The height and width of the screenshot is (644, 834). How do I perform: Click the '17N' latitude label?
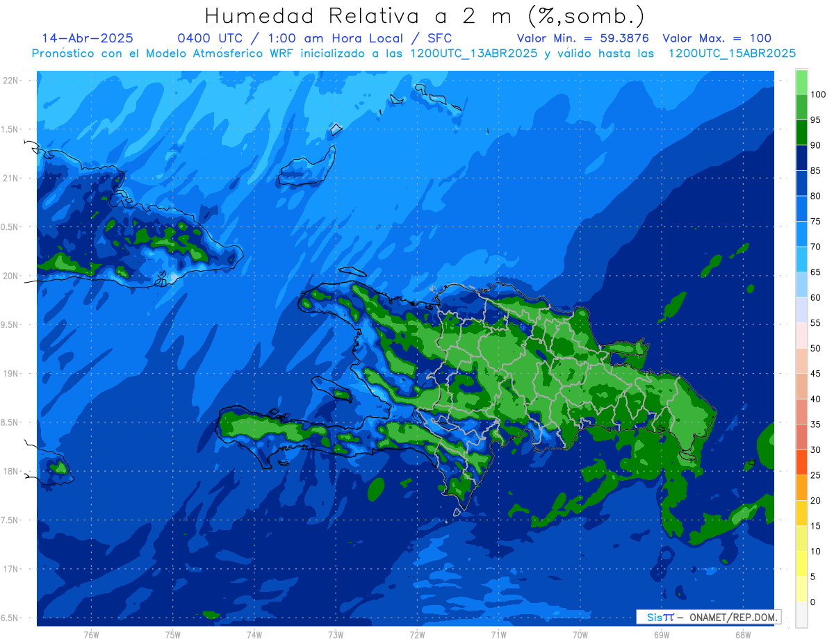coord(11,569)
